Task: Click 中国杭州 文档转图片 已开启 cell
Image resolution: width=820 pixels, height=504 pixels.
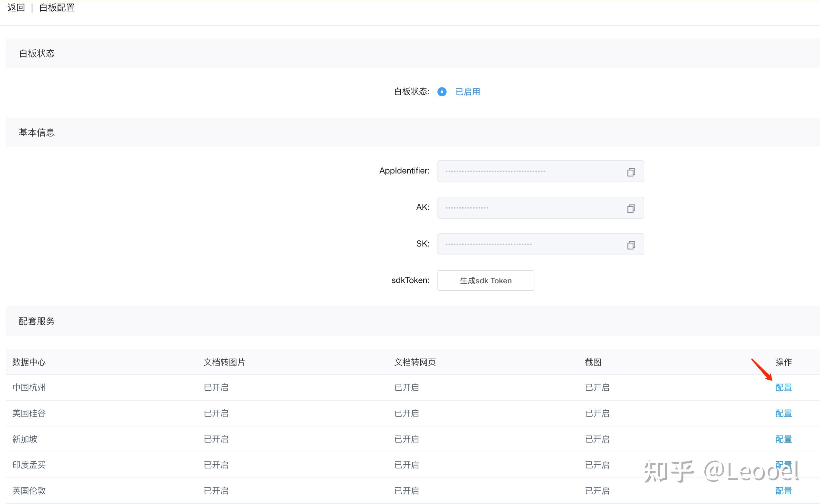Action: click(x=216, y=387)
